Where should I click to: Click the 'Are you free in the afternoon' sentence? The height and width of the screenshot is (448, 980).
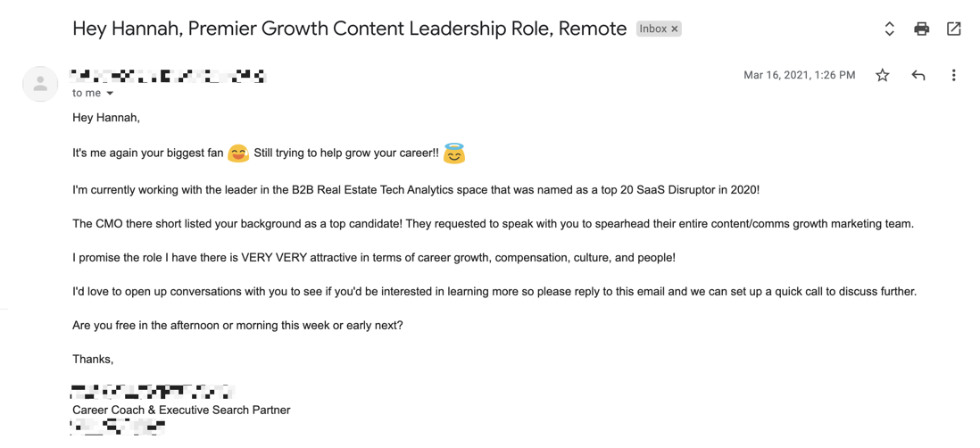(x=237, y=326)
